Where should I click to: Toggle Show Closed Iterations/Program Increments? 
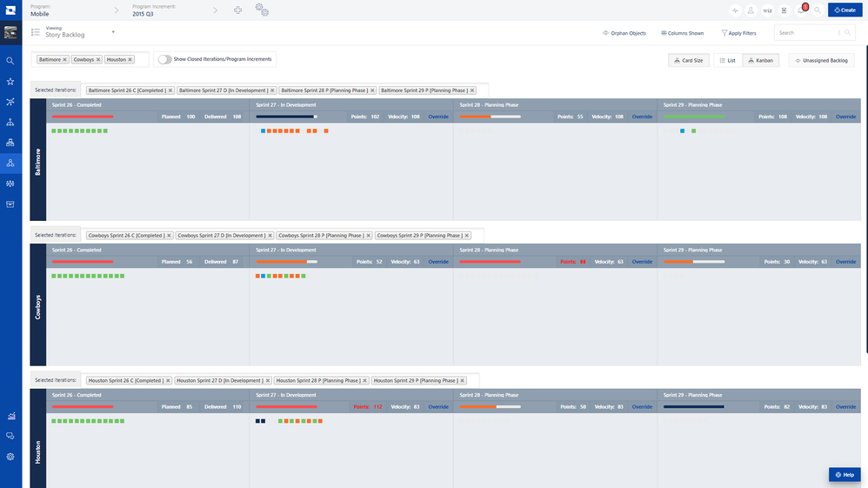[x=164, y=59]
